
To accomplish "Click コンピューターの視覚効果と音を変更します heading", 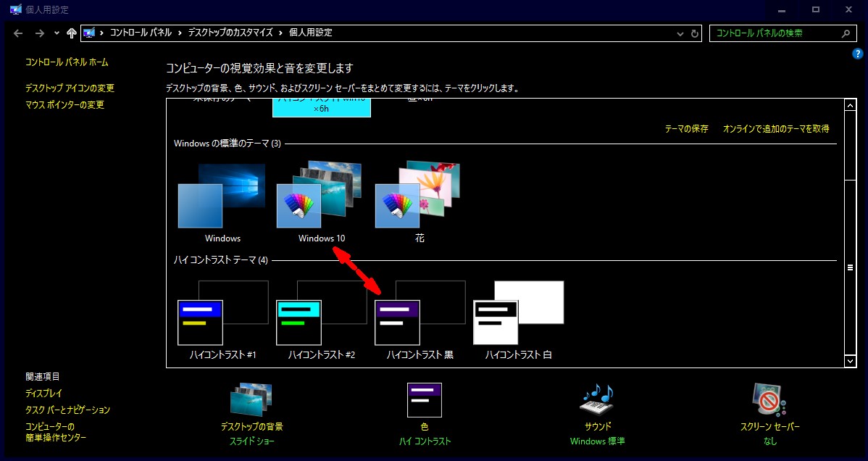I will click(x=259, y=68).
